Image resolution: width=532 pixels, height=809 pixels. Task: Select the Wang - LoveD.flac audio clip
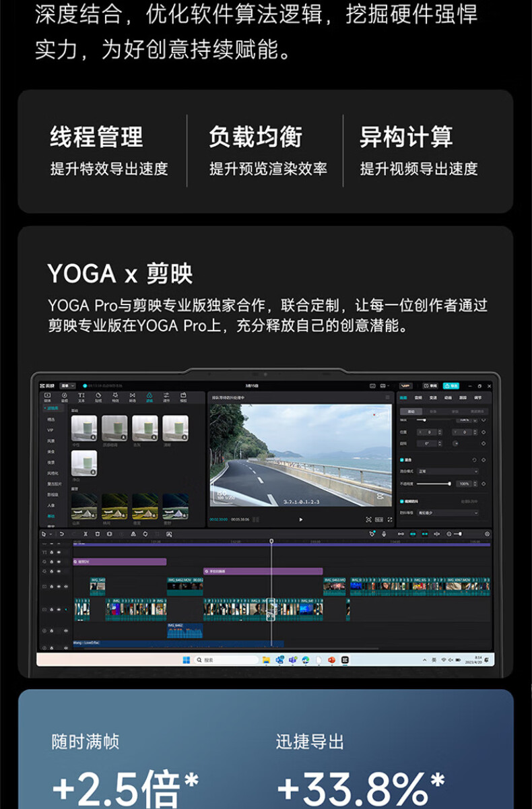point(178,643)
